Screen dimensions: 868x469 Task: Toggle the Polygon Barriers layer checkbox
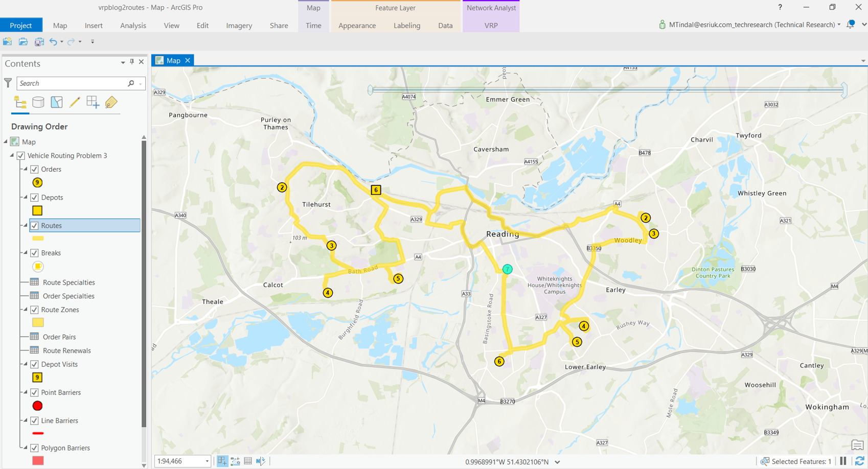click(x=34, y=448)
